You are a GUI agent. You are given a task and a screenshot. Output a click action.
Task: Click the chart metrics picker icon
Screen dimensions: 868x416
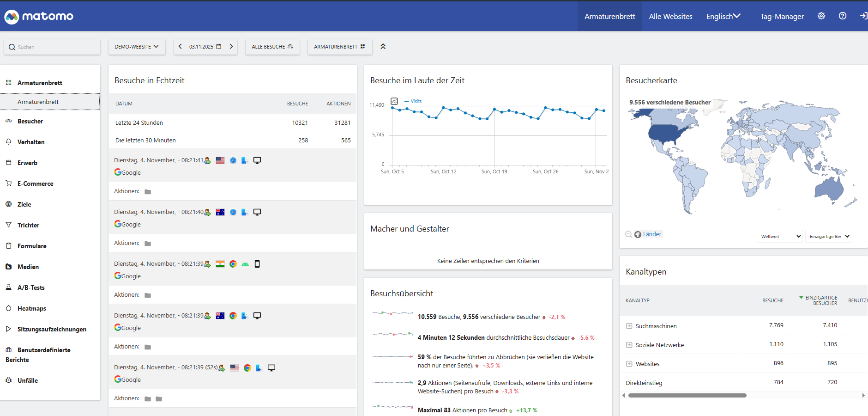[394, 101]
